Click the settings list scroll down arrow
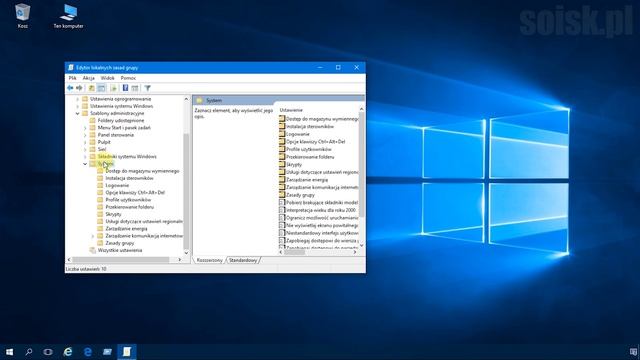Screen dimensions: 640x360 point(361,246)
